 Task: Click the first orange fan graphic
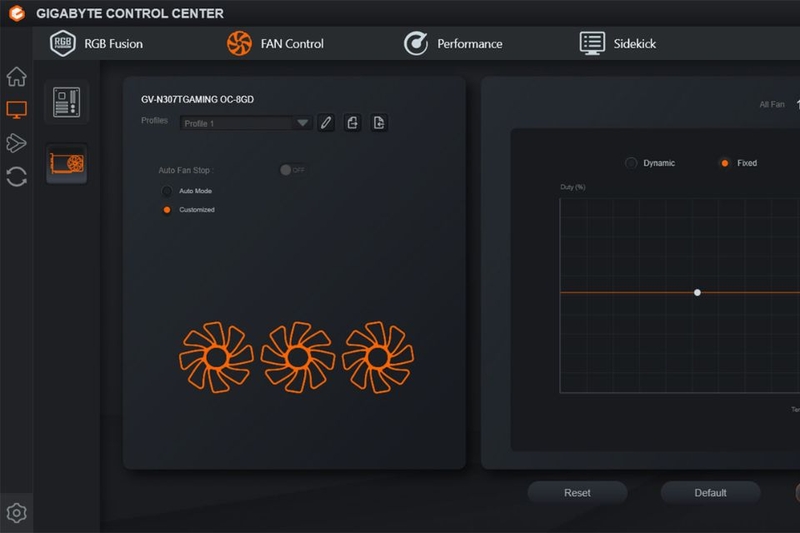tap(216, 357)
